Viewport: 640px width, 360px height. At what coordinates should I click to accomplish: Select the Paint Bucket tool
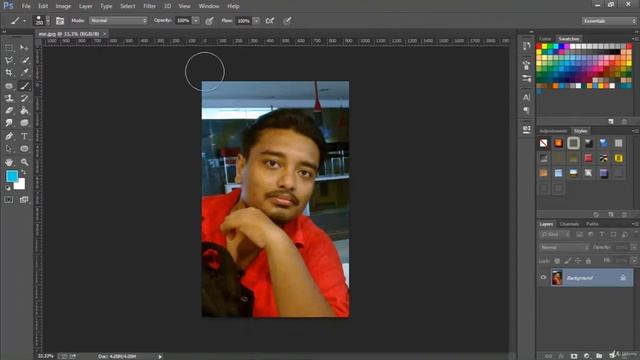pos(24,110)
